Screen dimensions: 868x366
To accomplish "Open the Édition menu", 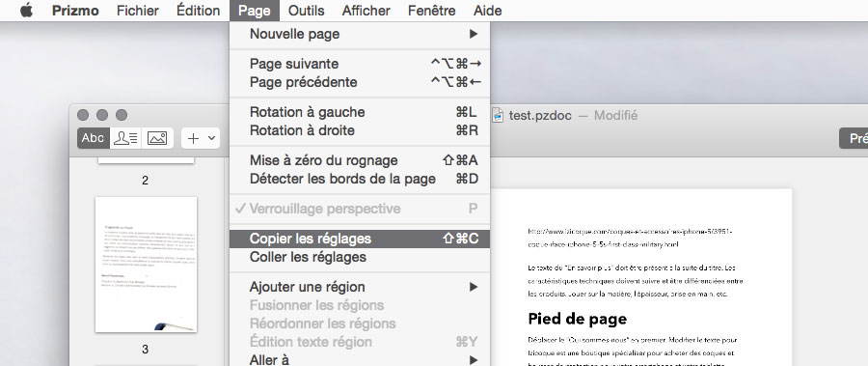I will pos(198,10).
